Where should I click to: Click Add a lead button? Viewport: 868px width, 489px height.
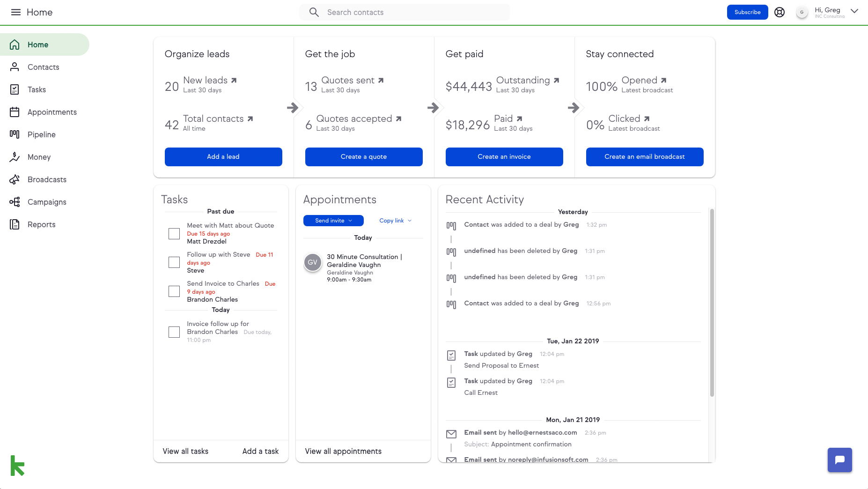(223, 157)
